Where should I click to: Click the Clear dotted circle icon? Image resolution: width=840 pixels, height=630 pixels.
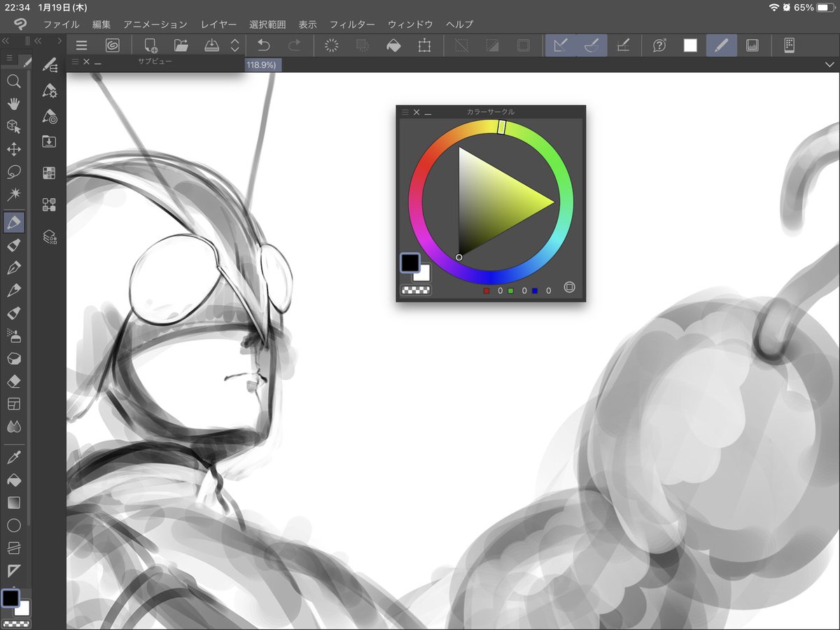point(332,45)
